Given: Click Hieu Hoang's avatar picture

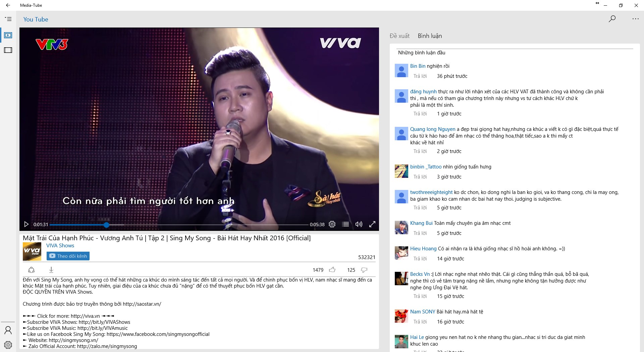Looking at the screenshot, I should click(401, 253).
